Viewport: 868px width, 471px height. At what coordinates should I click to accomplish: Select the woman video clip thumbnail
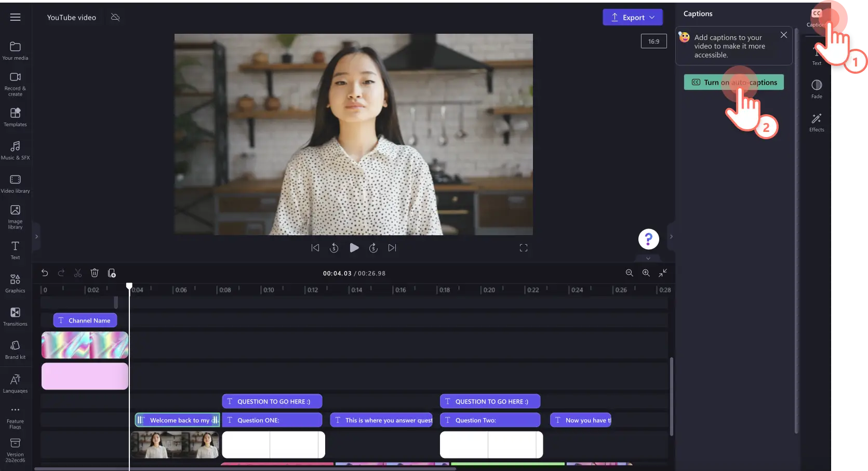coord(175,445)
